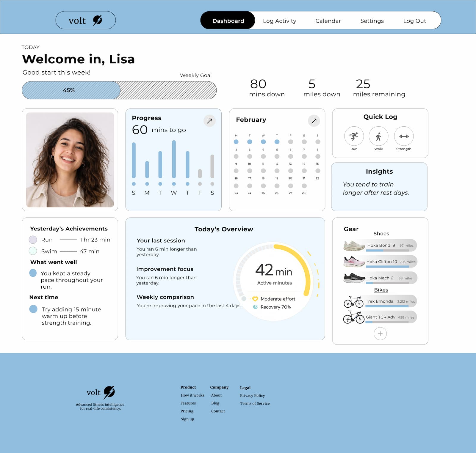
Task: Open the Shoes gear section heading
Action: click(x=381, y=234)
